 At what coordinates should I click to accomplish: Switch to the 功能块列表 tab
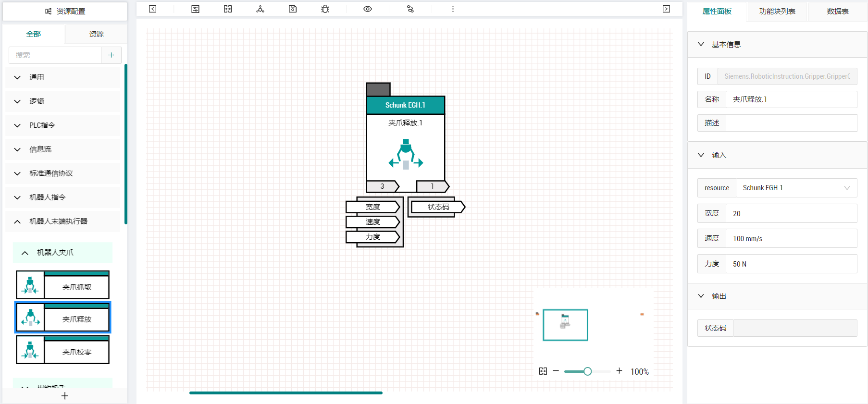[777, 12]
